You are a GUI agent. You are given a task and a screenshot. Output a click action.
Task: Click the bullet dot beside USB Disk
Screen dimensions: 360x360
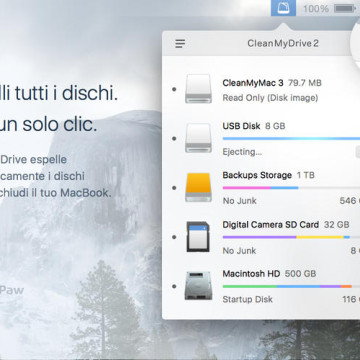point(174,138)
